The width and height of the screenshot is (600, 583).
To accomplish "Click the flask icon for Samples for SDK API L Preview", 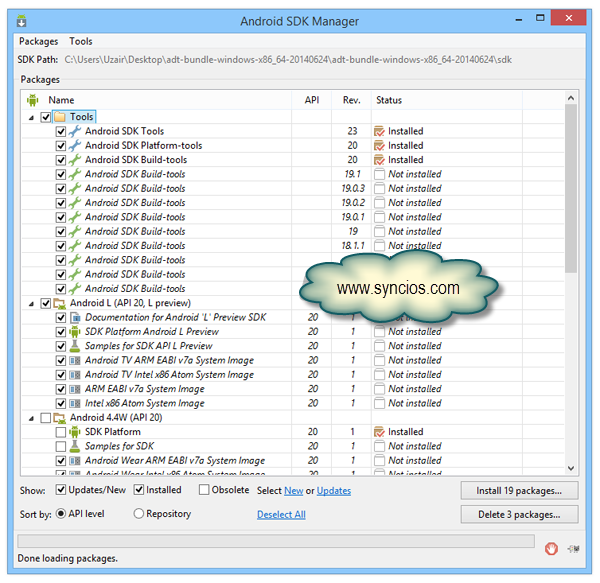I will tap(75, 346).
